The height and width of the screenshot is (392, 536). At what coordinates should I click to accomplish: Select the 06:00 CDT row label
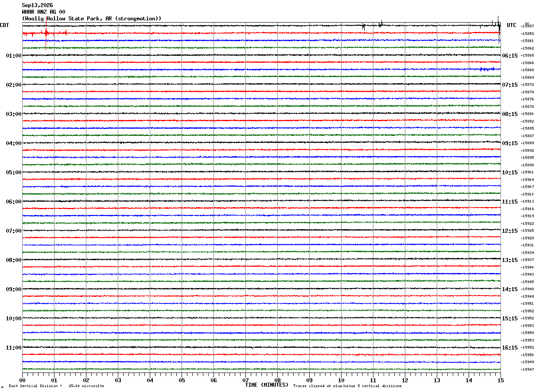[x=13, y=202]
